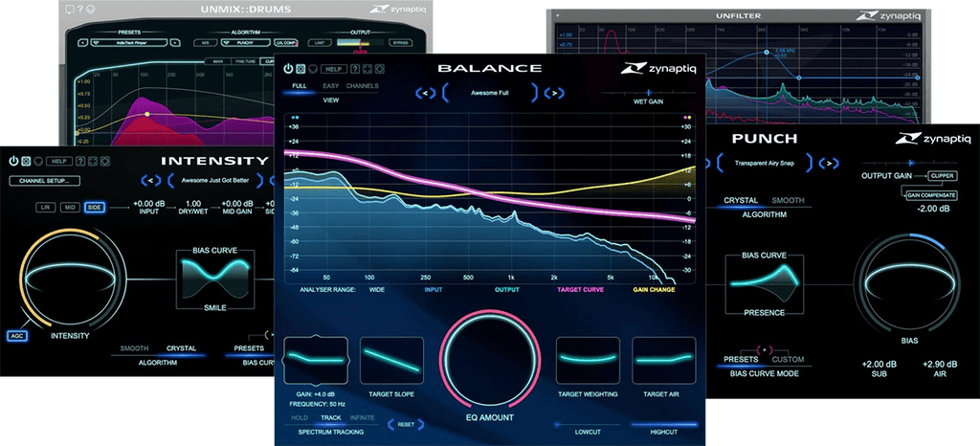Toggle Bypass in Unmix Drums
This screenshot has height=446, width=980.
coord(399,42)
